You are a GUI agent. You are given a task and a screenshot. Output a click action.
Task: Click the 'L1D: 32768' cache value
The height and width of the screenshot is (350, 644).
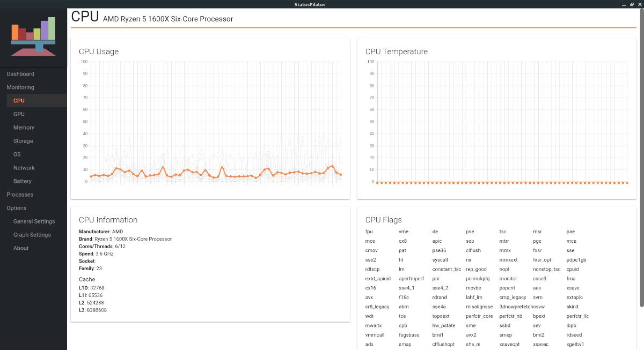pyautogui.click(x=91, y=288)
